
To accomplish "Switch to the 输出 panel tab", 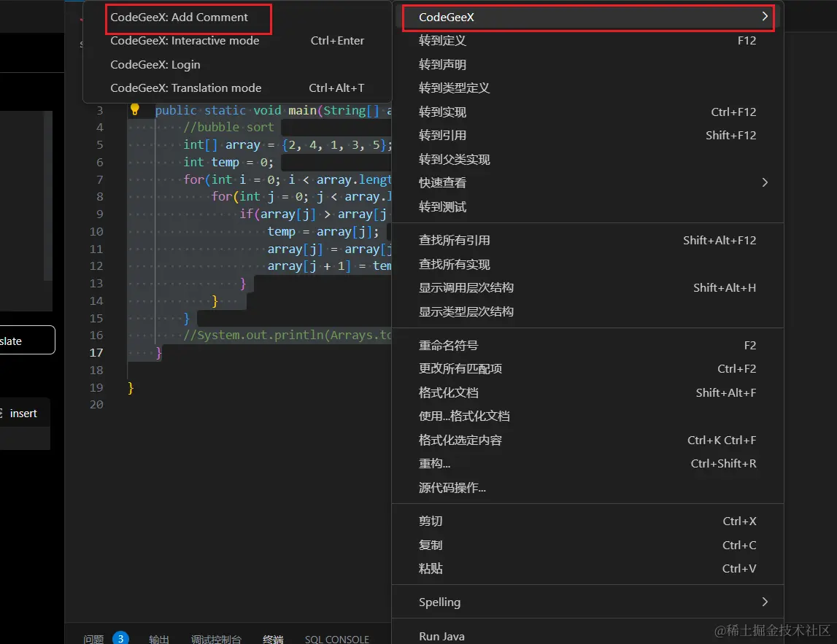I will (159, 639).
